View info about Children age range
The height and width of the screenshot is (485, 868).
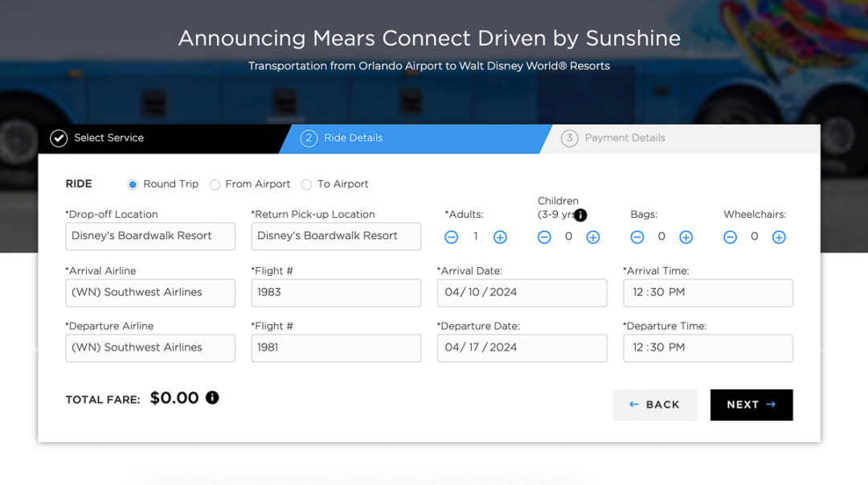579,215
